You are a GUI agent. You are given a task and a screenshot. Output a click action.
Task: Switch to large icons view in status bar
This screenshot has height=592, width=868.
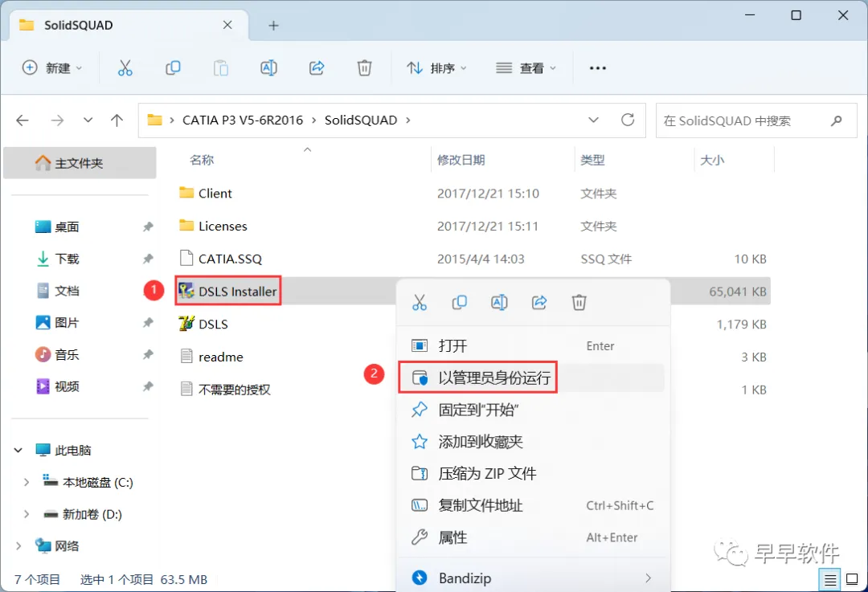[x=852, y=580]
